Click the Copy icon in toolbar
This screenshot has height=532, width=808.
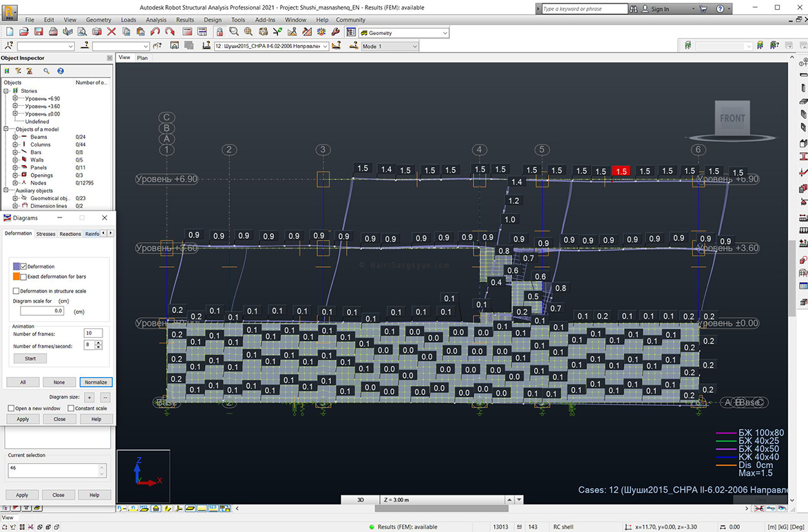coord(126,32)
